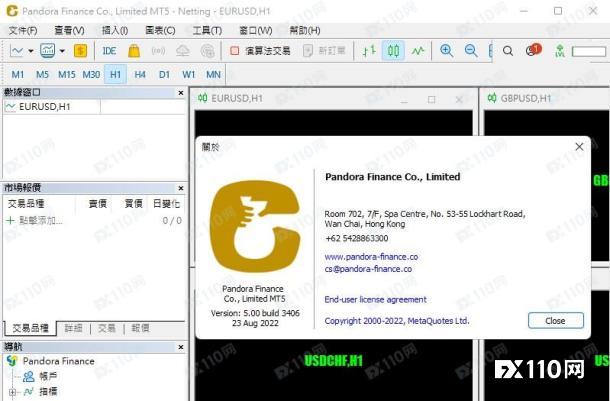Switch to the 詳細 tab

coord(73,328)
